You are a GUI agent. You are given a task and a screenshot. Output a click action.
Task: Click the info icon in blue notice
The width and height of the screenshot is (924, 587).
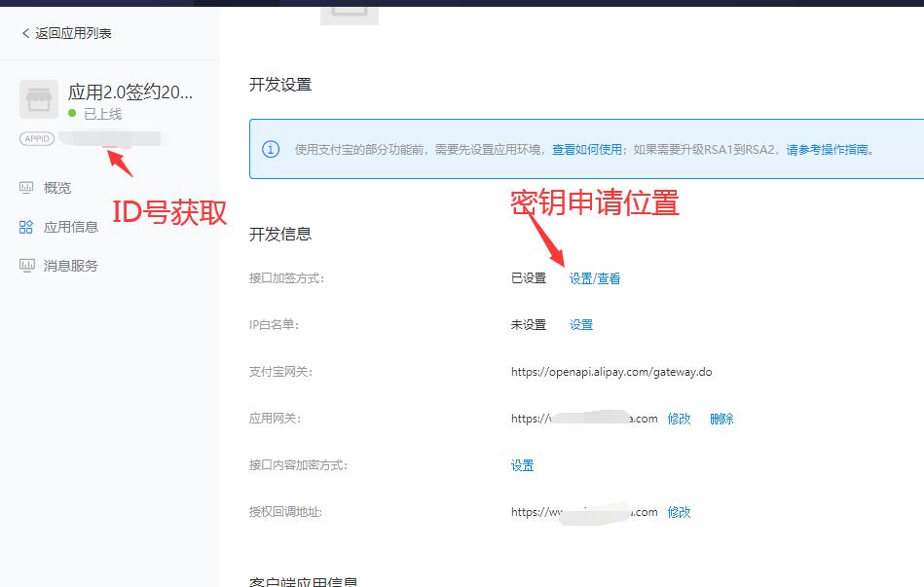pyautogui.click(x=271, y=149)
